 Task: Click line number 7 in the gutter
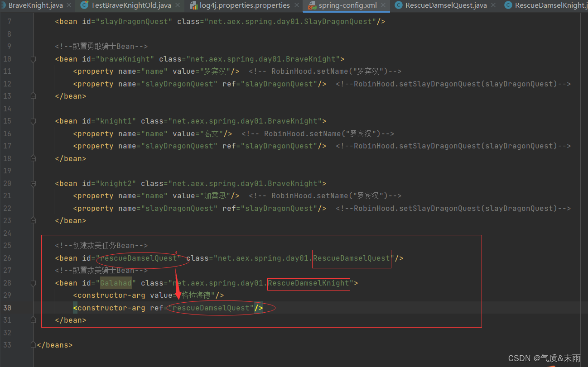point(10,21)
